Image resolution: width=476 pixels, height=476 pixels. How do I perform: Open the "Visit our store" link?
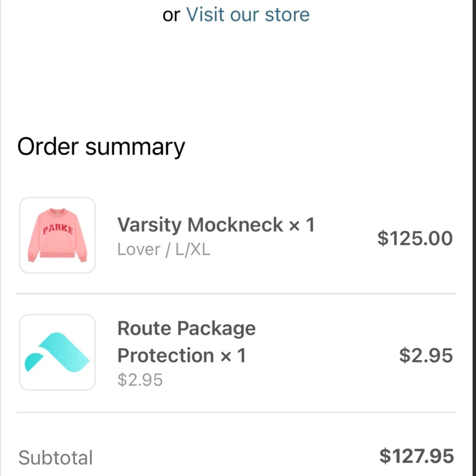pyautogui.click(x=248, y=15)
